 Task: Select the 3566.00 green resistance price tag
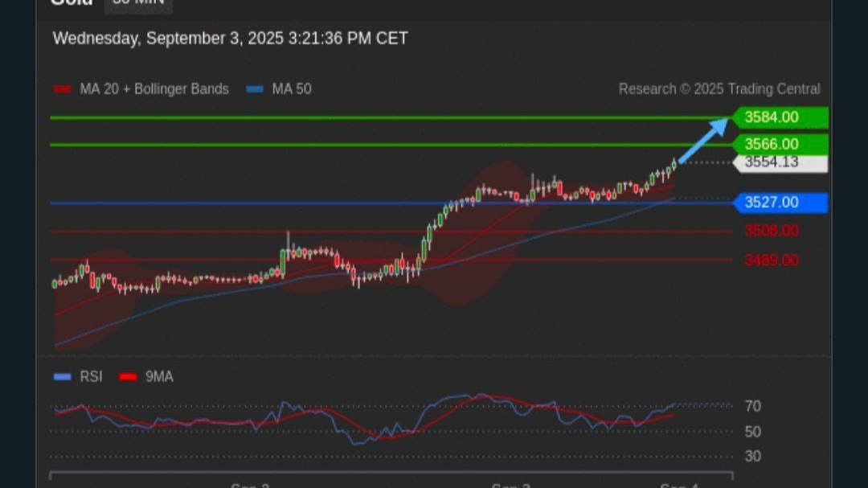click(x=780, y=145)
